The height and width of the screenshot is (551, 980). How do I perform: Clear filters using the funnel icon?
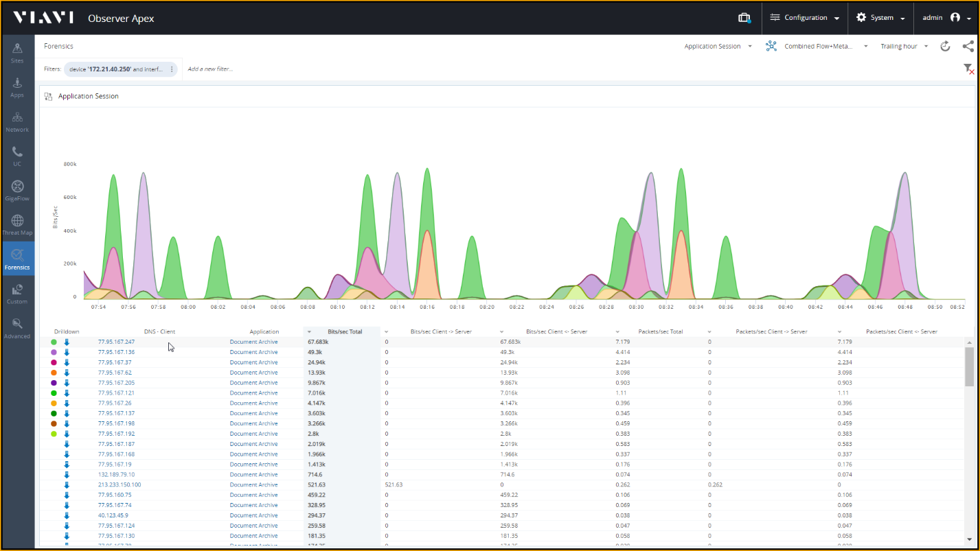[x=968, y=69]
